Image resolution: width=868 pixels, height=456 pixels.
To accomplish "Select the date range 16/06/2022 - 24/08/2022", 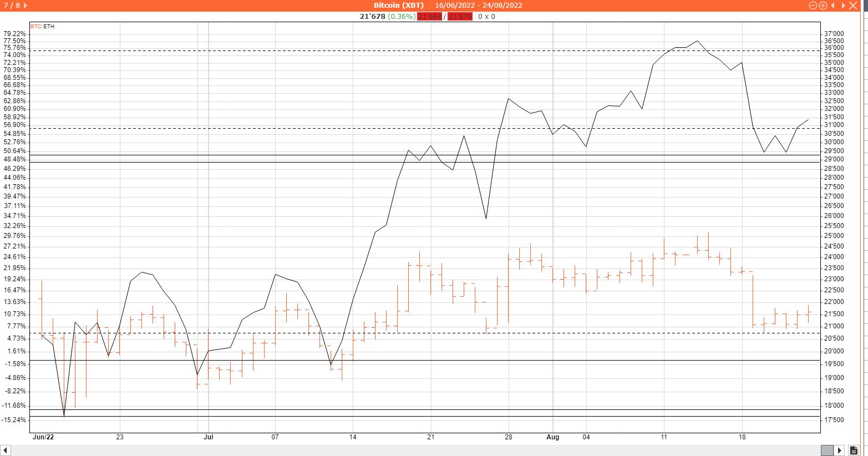I will coord(478,6).
